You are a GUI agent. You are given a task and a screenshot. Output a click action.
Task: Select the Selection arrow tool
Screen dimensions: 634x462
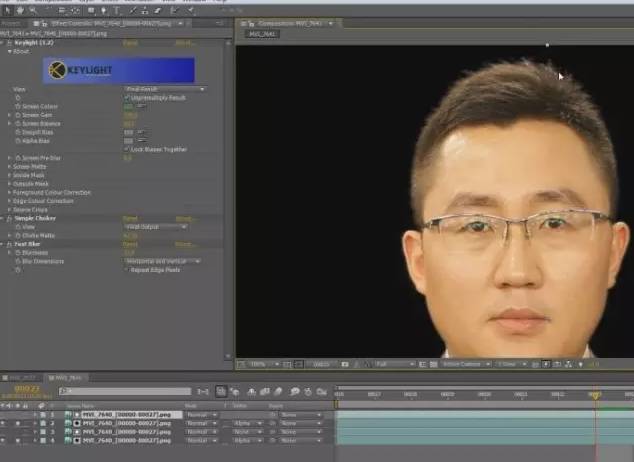coord(7,10)
